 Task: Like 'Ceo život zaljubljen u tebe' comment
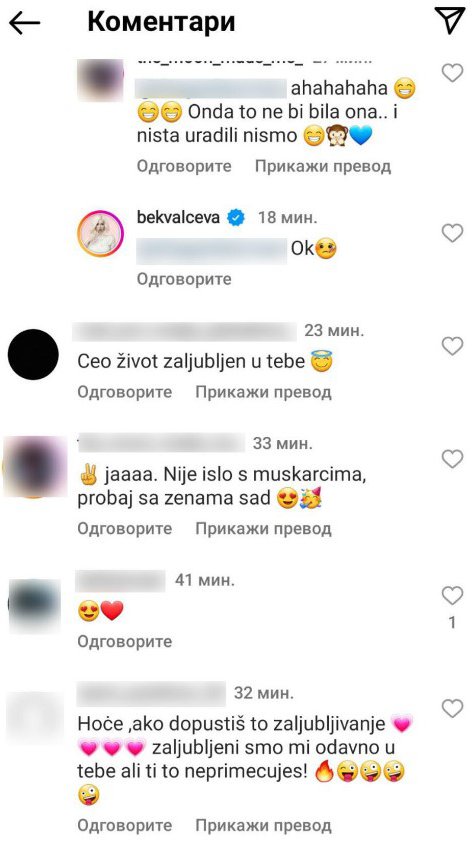pyautogui.click(x=452, y=346)
